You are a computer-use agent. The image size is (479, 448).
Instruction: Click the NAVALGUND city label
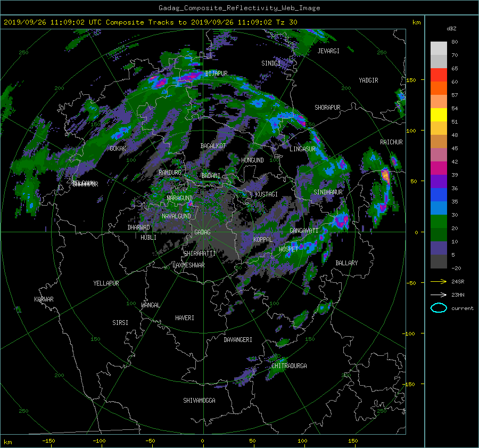176,216
